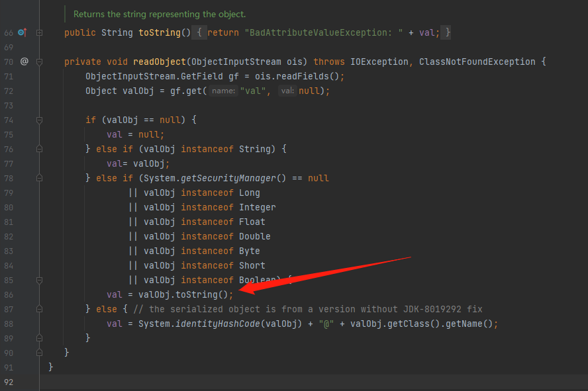
Task: Click the "BadAttributeValueException: " string literal
Action: point(324,32)
